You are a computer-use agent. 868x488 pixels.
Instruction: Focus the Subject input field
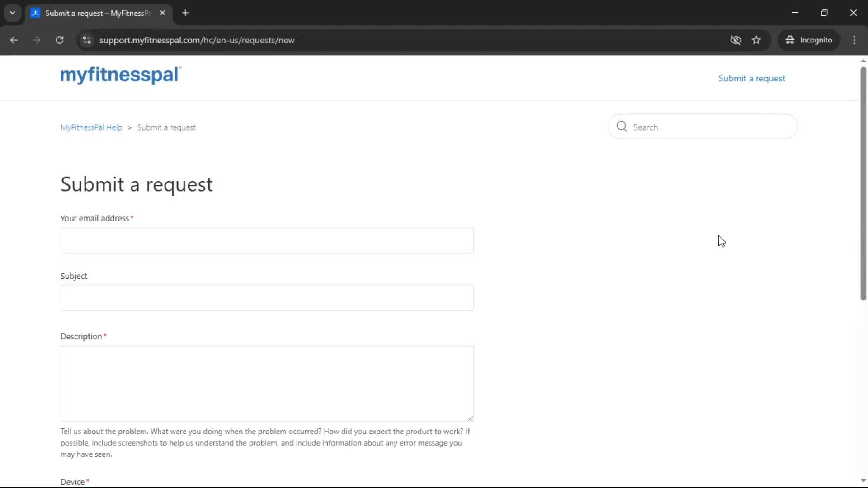coord(267,298)
